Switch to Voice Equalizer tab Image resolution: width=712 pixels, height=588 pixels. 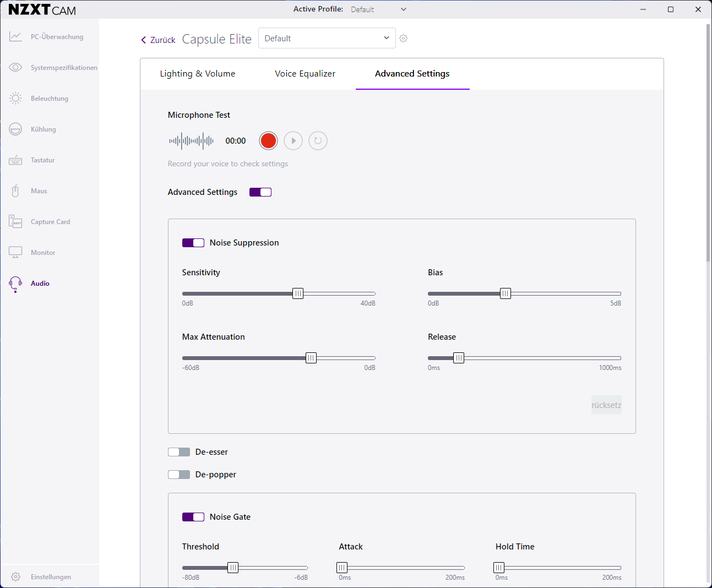[x=305, y=74]
